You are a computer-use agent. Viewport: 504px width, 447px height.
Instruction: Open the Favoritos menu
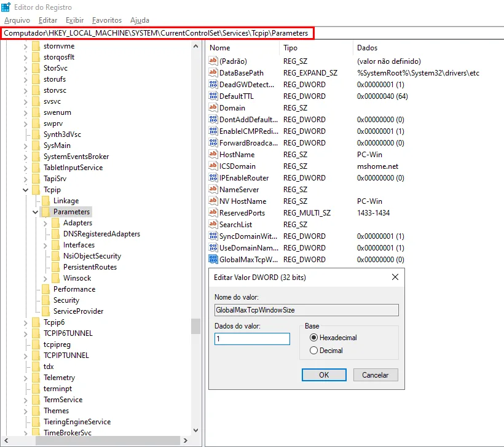click(x=107, y=20)
